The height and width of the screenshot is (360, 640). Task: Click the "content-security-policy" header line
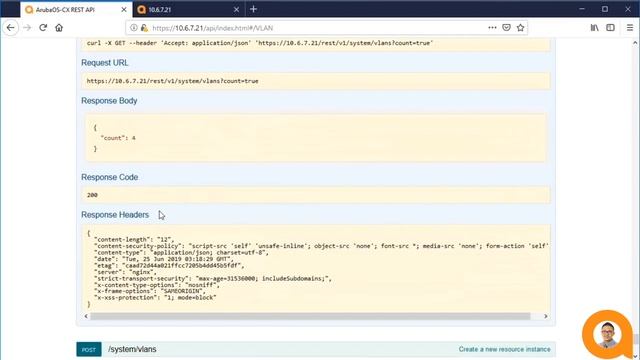pos(321,246)
